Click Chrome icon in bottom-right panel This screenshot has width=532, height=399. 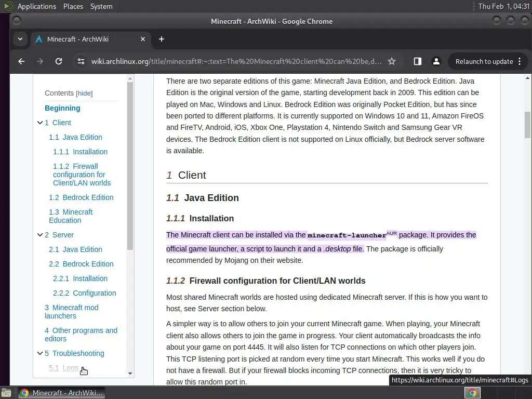pyautogui.click(x=472, y=393)
